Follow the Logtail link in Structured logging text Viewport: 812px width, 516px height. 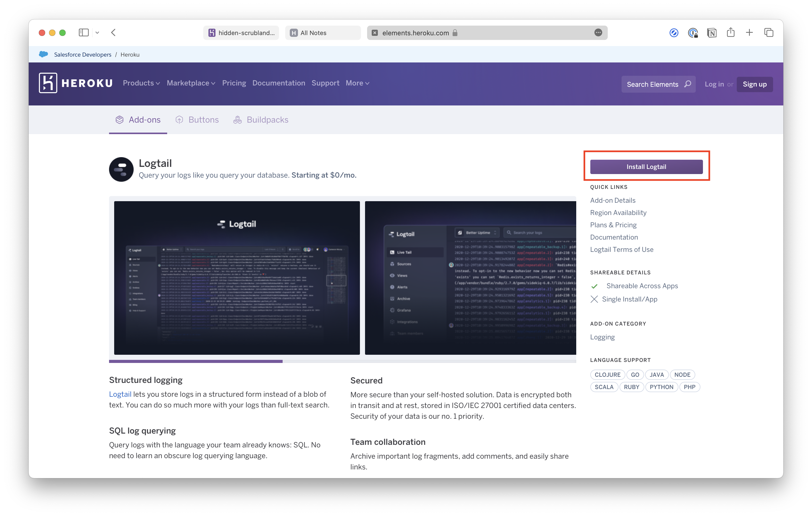point(120,394)
